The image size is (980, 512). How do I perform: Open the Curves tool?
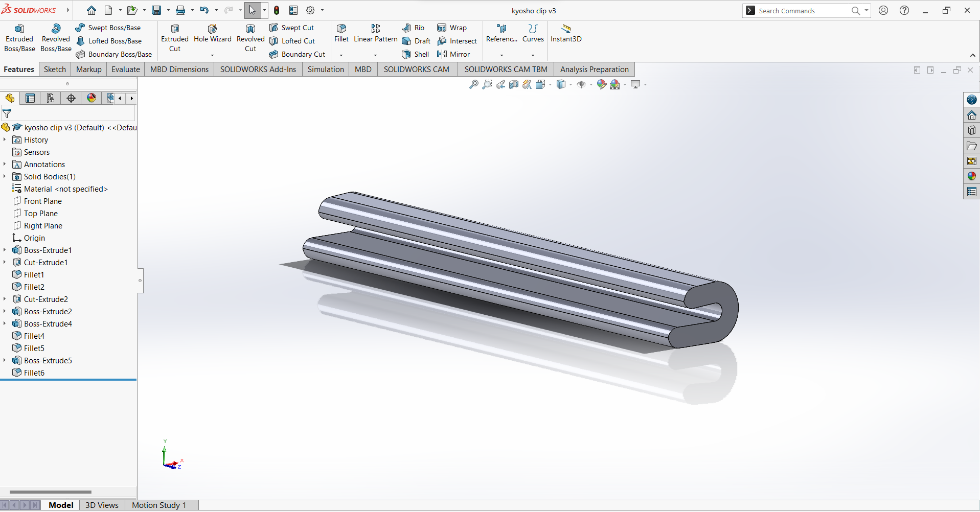533,34
